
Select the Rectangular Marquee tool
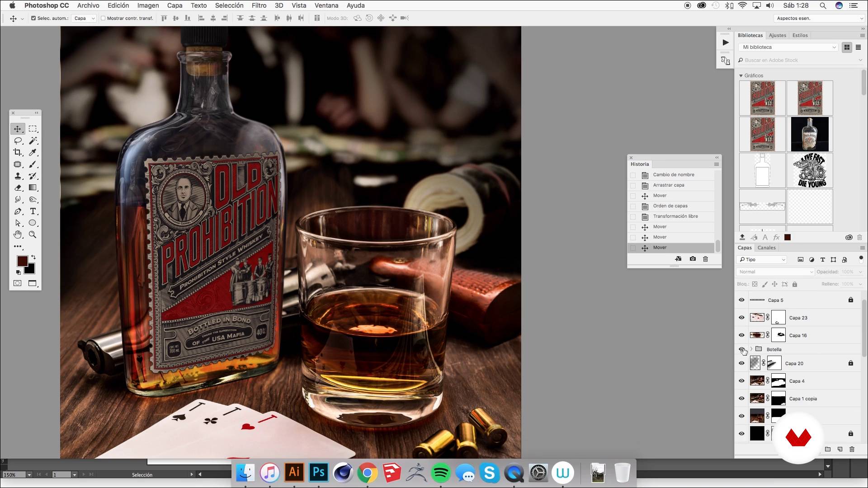[x=33, y=129]
